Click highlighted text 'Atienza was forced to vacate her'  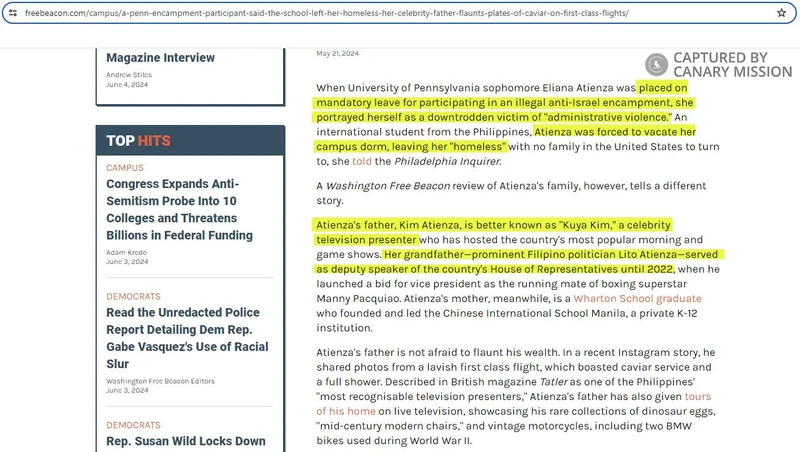coord(615,132)
